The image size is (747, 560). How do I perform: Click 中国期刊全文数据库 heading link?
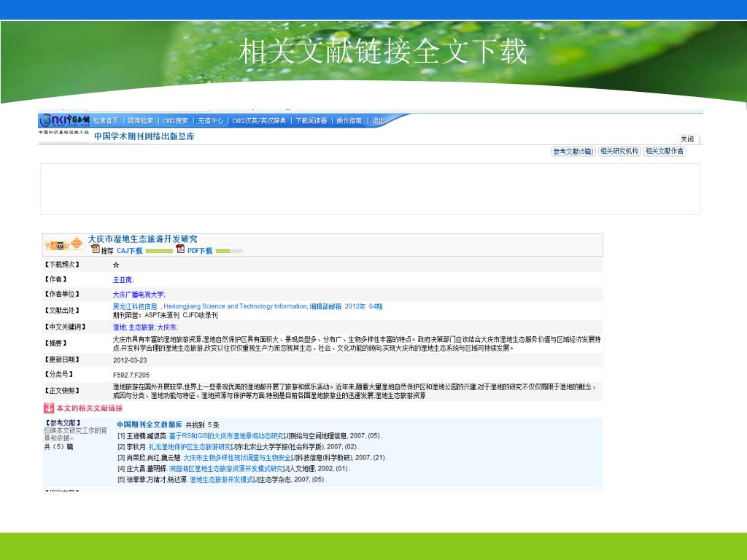tap(150, 424)
